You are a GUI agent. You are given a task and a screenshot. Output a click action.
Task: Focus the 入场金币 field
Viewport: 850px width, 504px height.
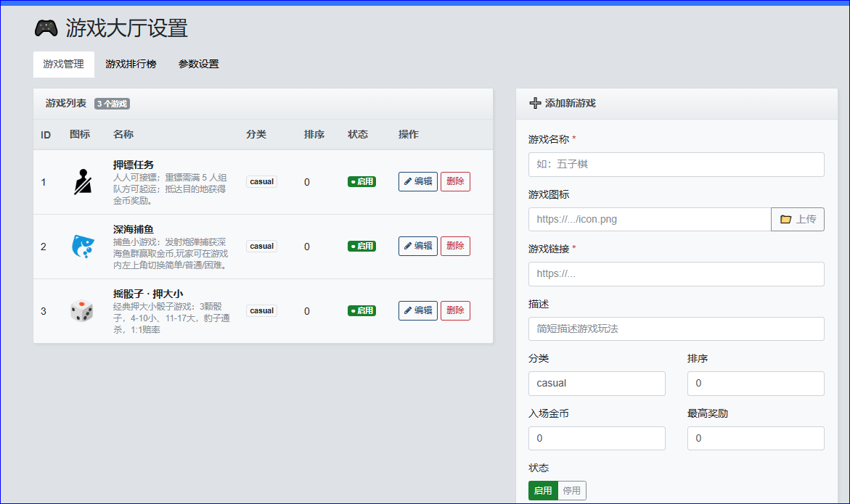[597, 438]
